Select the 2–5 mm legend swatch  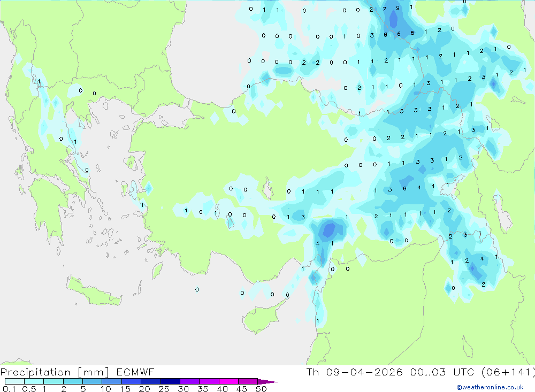[x=73, y=381]
